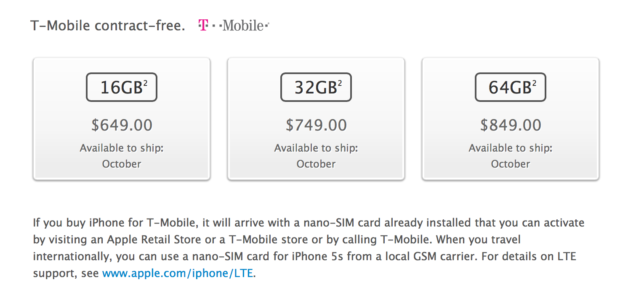The height and width of the screenshot is (304, 644).
Task: Click the $749.00 price
Action: 316,125
